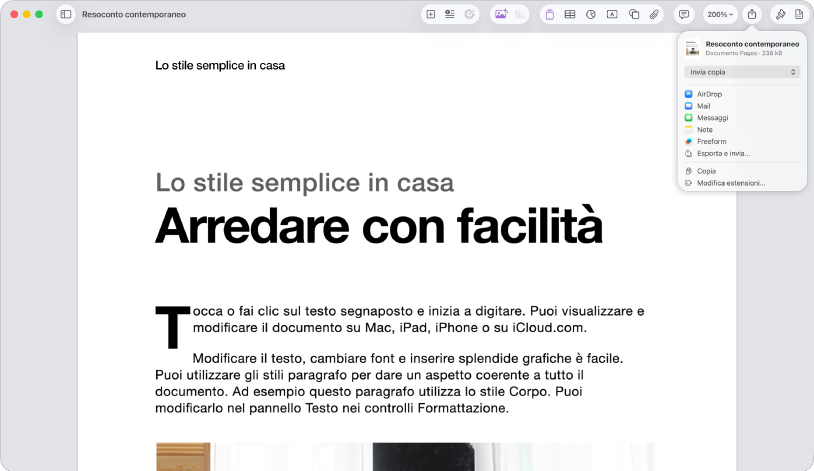
Task: Toggle the sidebar view button
Action: click(66, 15)
